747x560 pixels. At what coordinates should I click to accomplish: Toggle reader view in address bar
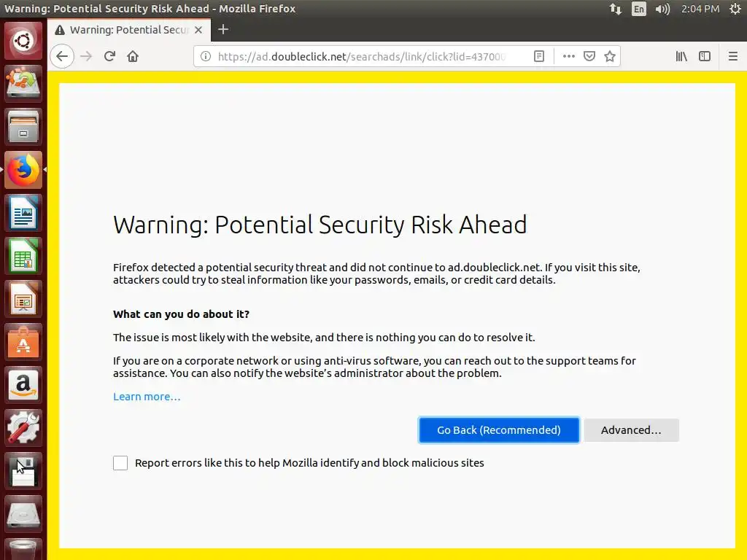tap(539, 56)
